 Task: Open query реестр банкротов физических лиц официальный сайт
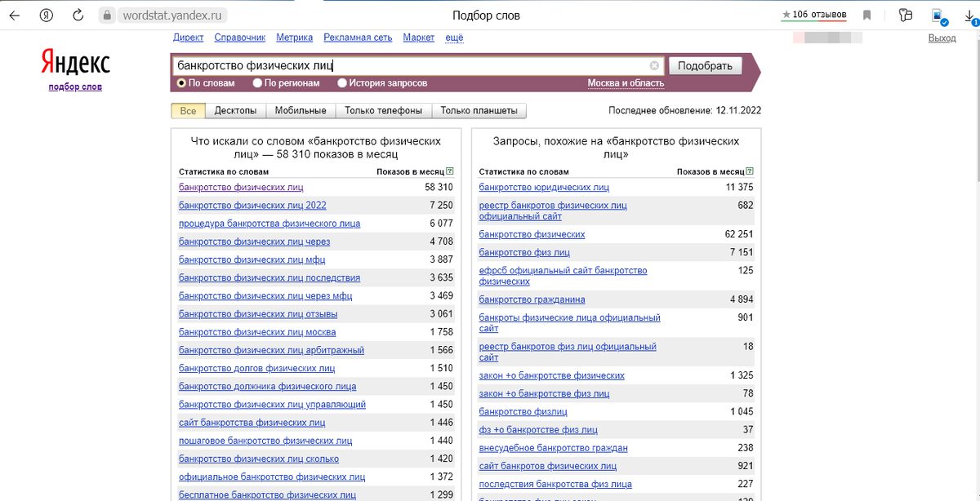pos(553,211)
